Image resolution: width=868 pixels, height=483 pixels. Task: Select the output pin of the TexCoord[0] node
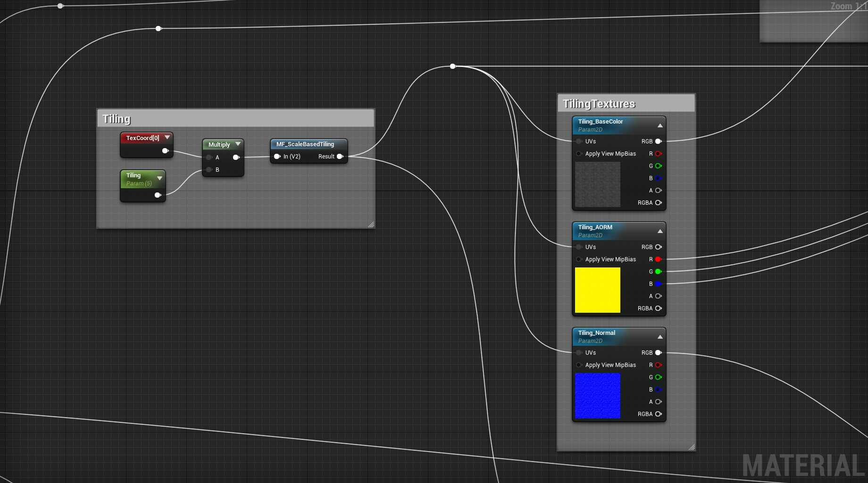pos(165,150)
